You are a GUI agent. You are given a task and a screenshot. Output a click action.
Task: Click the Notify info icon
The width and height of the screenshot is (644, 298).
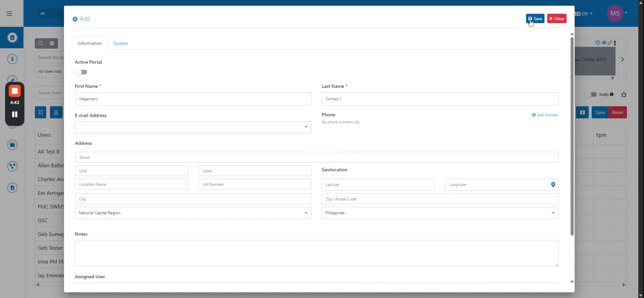(612, 95)
